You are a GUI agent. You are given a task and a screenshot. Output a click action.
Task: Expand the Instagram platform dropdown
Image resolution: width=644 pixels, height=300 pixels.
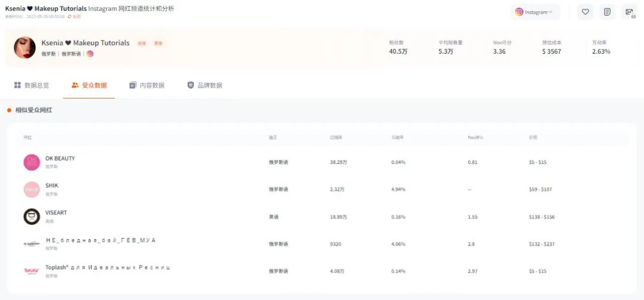[535, 12]
